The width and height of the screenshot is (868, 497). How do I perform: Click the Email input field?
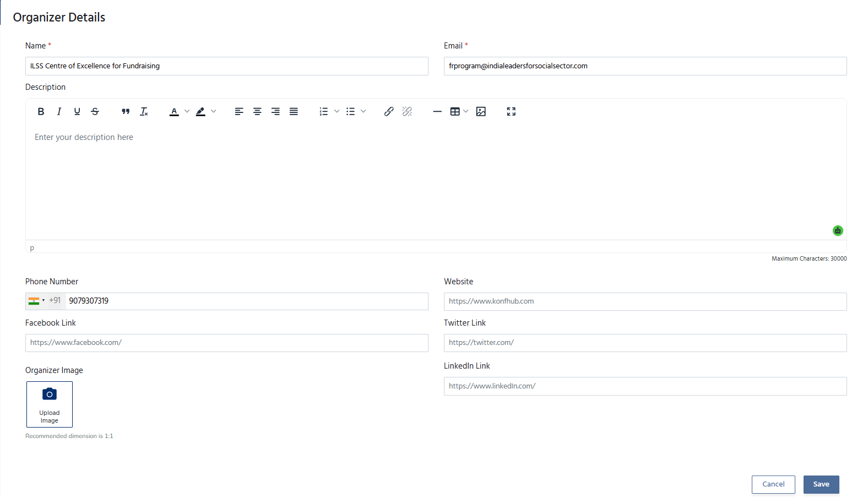point(645,66)
